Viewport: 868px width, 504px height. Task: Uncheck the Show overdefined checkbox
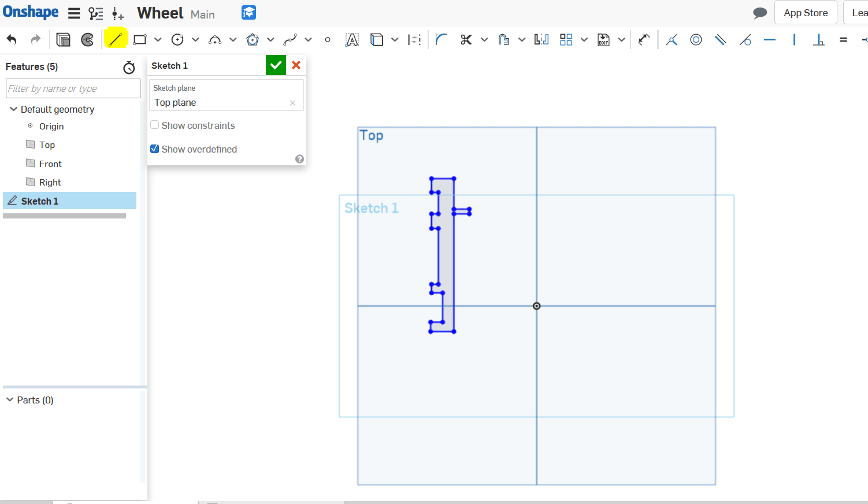pyautogui.click(x=155, y=149)
